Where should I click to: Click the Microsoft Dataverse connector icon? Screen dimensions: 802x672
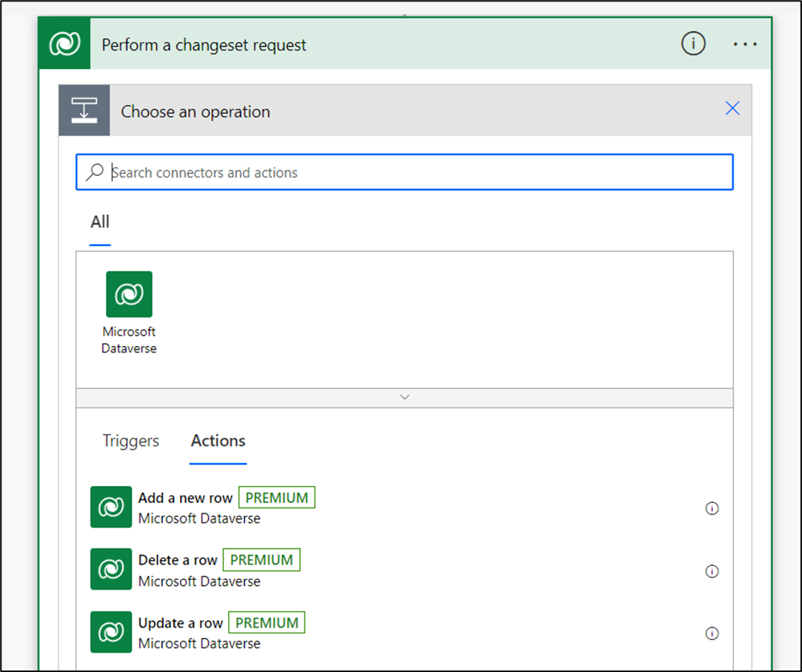tap(129, 294)
